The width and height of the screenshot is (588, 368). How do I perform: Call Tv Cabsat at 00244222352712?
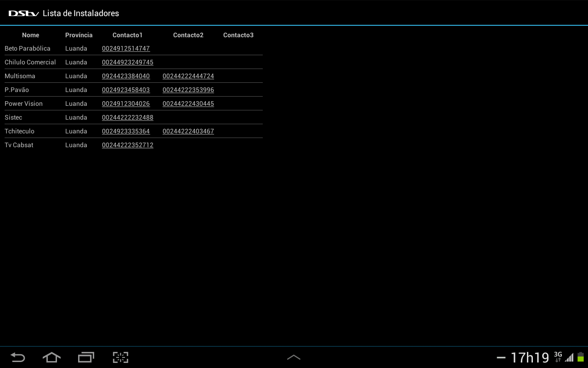(128, 145)
